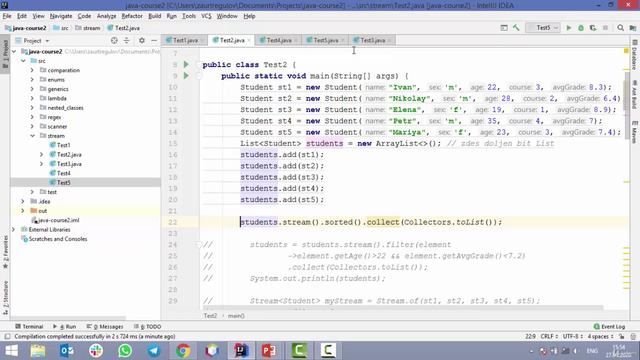
Task: Open Project panel settings gear
Action: pyautogui.click(x=142, y=40)
